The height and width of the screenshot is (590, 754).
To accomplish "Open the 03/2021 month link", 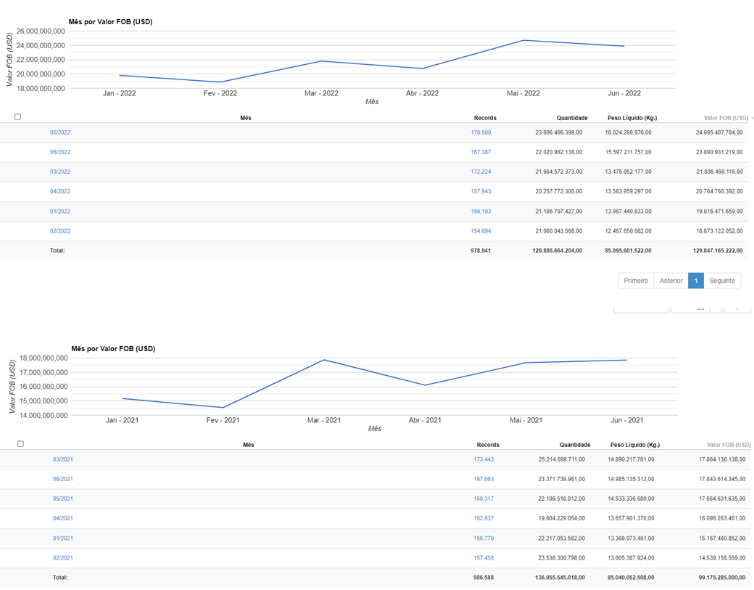I will (63, 459).
